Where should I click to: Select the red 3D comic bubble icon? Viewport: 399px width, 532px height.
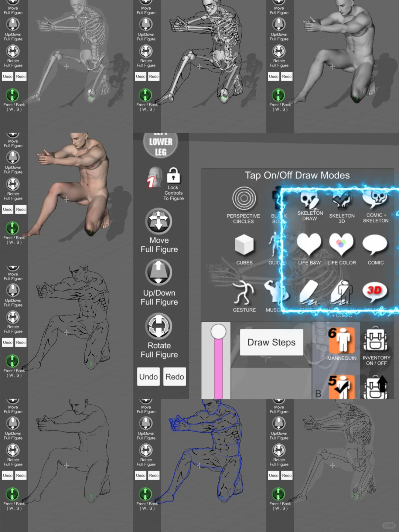(x=375, y=291)
